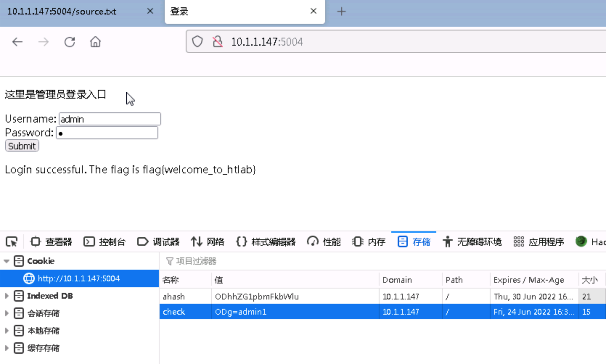
Task: Collapse the Cookie tree node
Action: point(7,261)
